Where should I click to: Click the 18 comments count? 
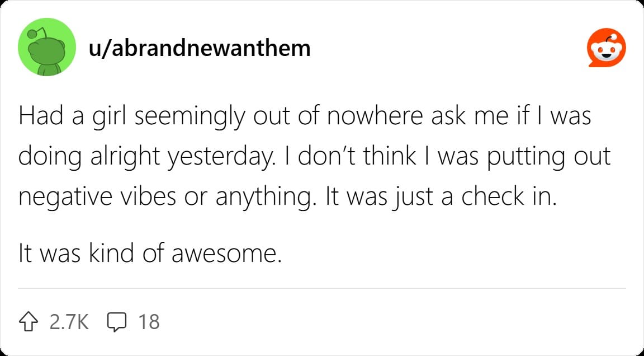(149, 322)
